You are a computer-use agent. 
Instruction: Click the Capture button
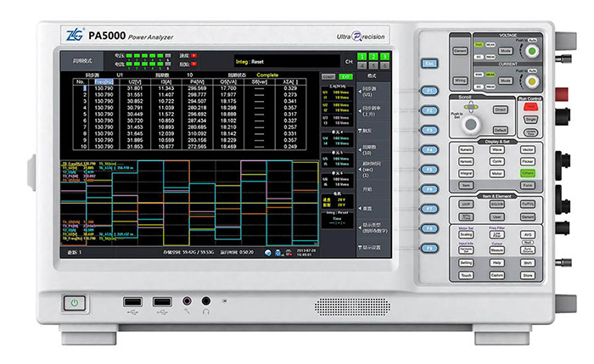(x=496, y=276)
